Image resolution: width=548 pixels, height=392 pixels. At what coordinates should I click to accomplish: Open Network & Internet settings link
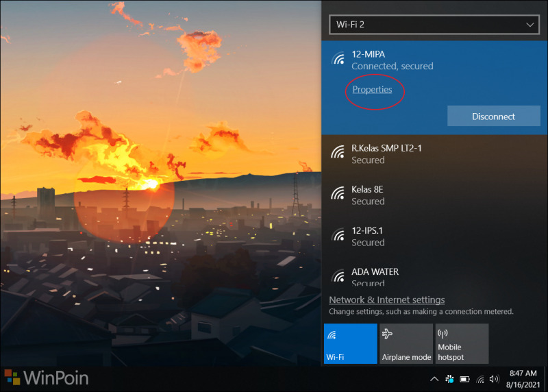tap(386, 299)
